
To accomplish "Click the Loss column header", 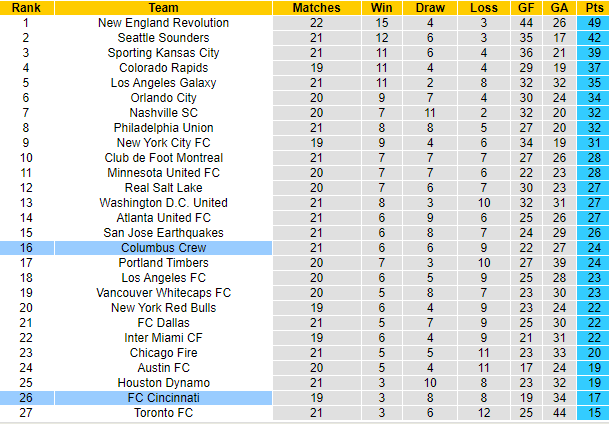I will (482, 8).
